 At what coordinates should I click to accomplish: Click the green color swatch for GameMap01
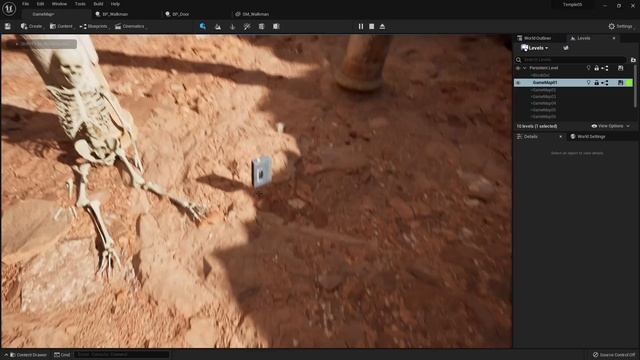(629, 83)
